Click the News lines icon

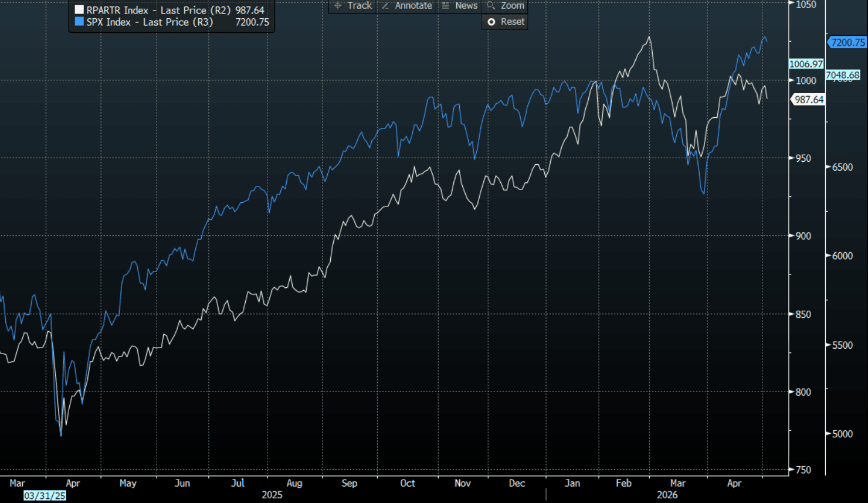pos(446,5)
